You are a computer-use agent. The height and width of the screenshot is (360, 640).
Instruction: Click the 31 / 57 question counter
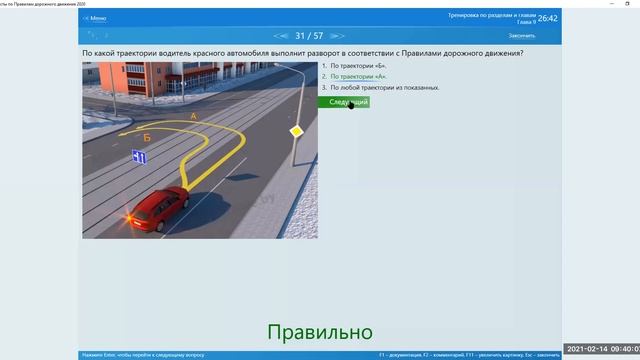pyautogui.click(x=309, y=36)
